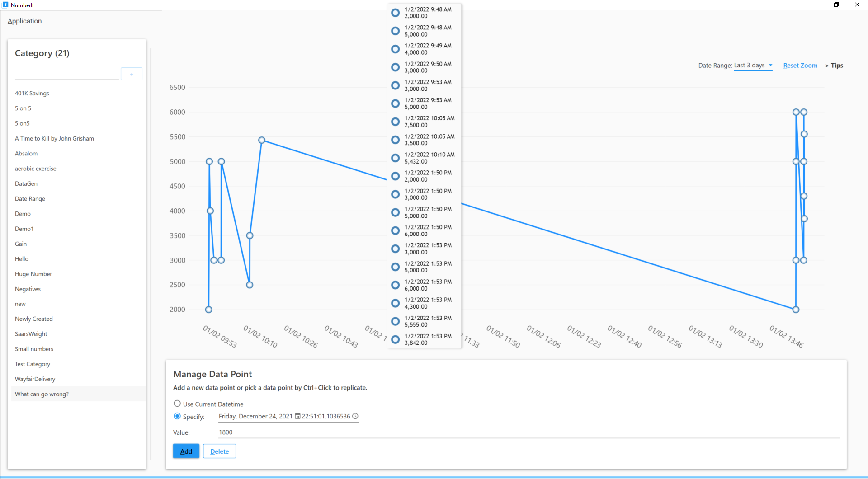The height and width of the screenshot is (479, 868).
Task: Select the SaarsWeight category
Action: click(78, 334)
